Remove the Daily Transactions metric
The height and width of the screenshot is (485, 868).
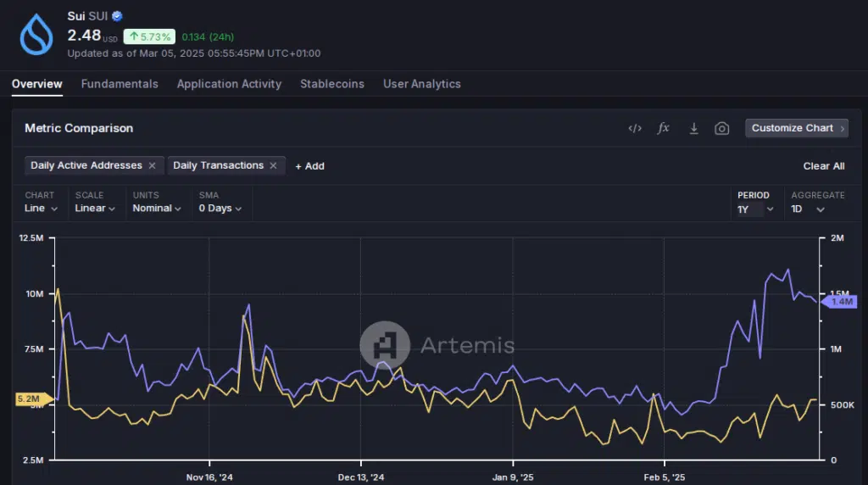pos(273,165)
